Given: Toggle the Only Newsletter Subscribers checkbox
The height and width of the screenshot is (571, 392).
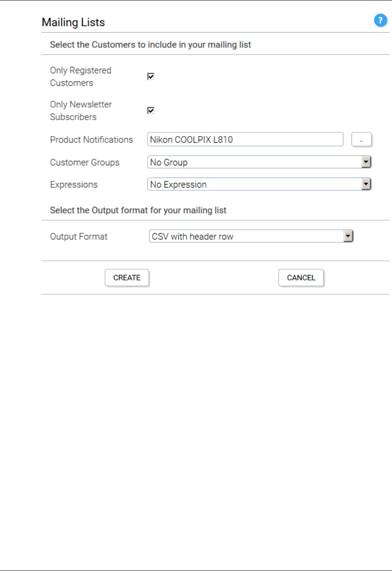Looking at the screenshot, I should [151, 111].
